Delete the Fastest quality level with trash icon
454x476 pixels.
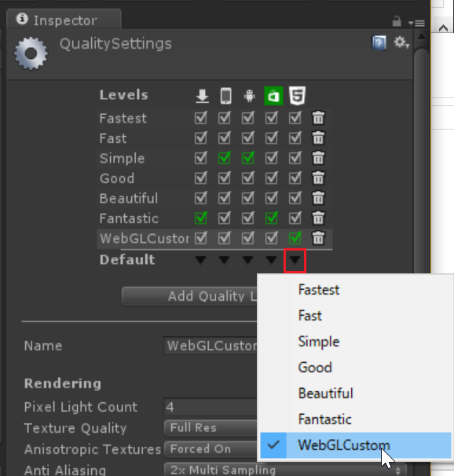coord(318,118)
